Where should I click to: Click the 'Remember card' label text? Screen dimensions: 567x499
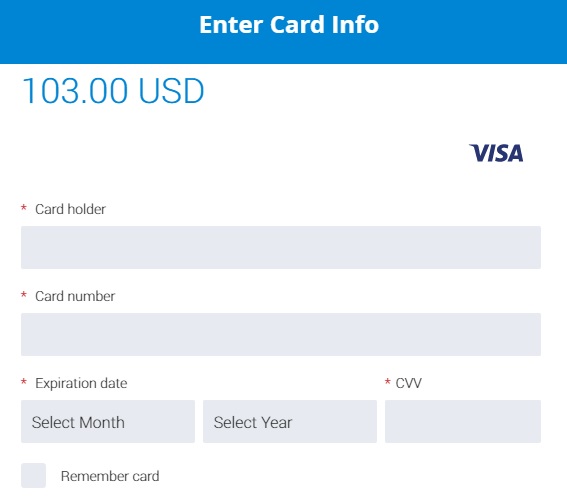coord(110,476)
